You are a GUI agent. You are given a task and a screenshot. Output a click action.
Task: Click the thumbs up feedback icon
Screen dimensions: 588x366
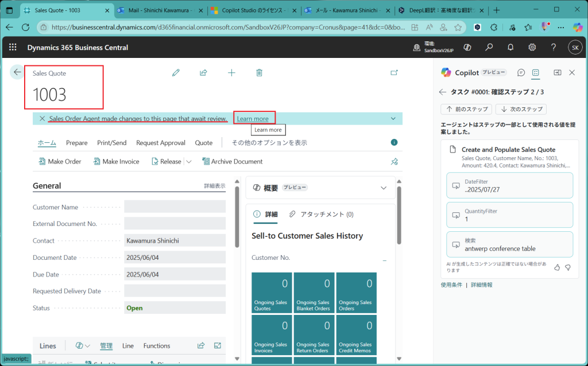pos(557,267)
